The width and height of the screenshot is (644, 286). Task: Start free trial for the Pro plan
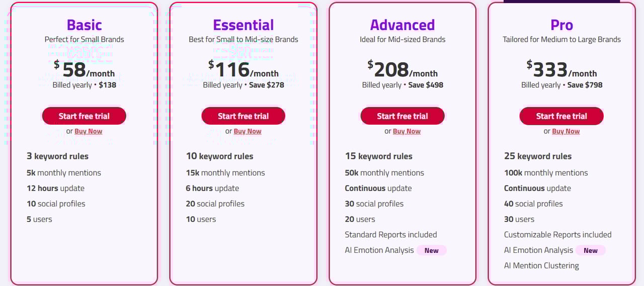pos(561,116)
